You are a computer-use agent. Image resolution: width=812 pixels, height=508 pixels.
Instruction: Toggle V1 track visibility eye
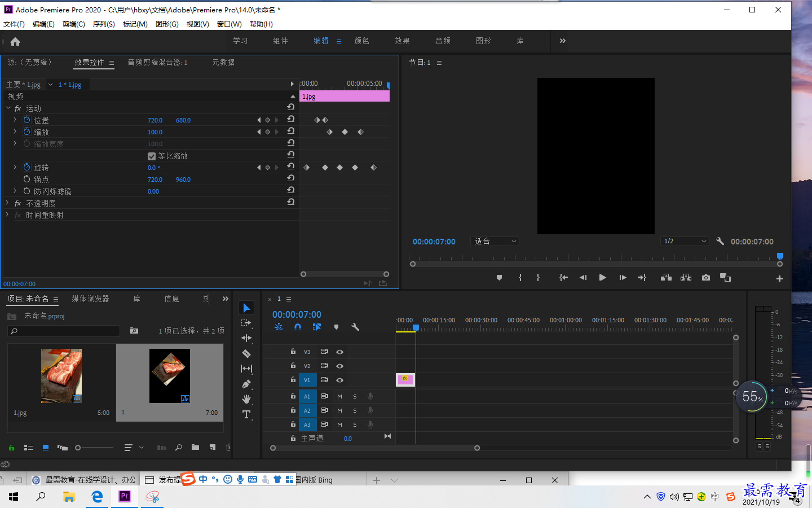pyautogui.click(x=339, y=380)
